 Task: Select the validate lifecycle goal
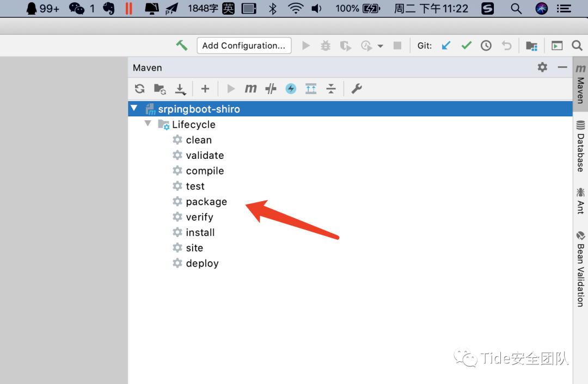205,156
